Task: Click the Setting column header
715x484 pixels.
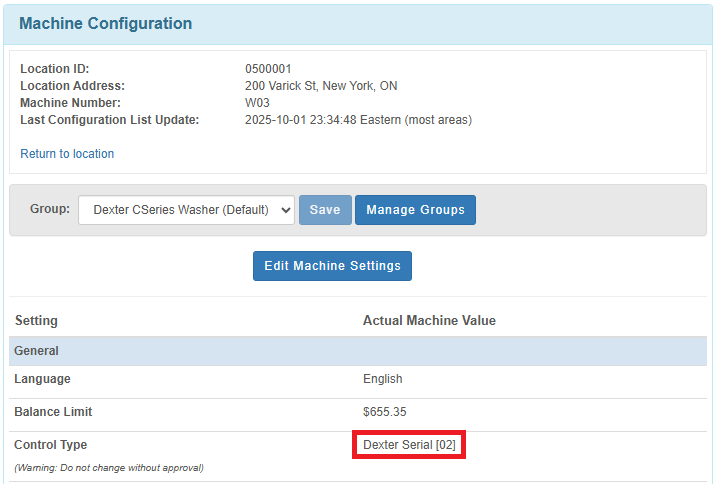Action: (36, 321)
